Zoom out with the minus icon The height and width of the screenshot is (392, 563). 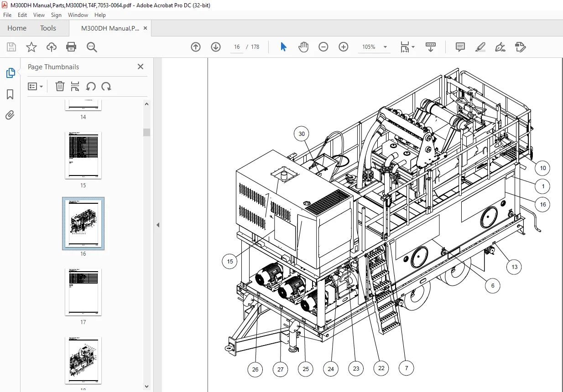323,47
